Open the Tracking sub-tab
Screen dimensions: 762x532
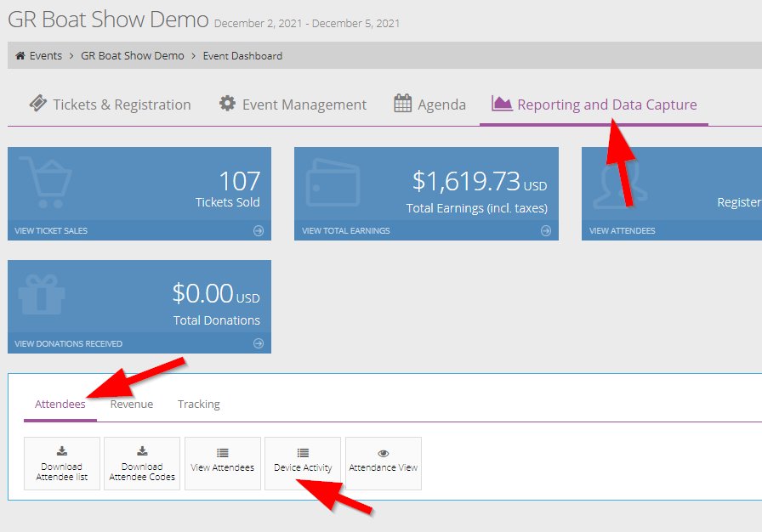click(x=199, y=404)
